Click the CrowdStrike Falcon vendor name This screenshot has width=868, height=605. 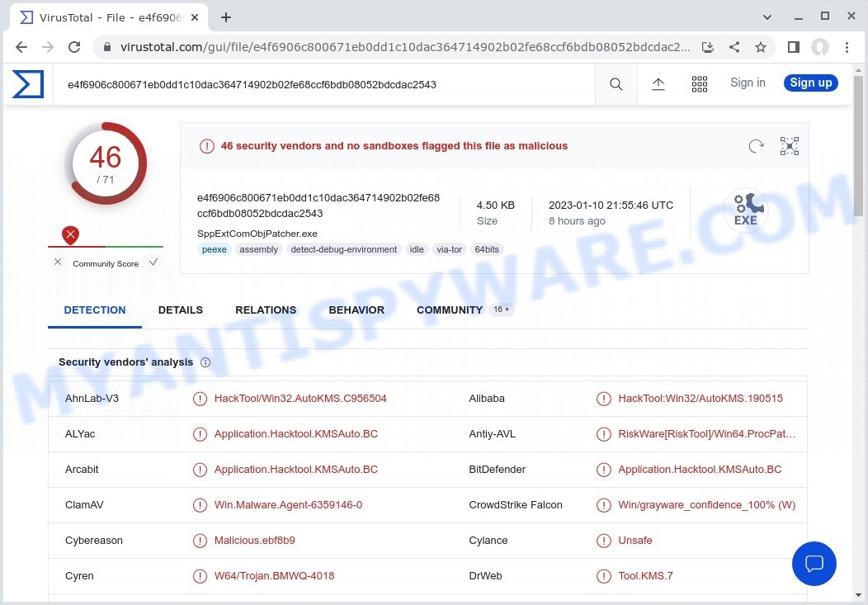[x=516, y=505]
